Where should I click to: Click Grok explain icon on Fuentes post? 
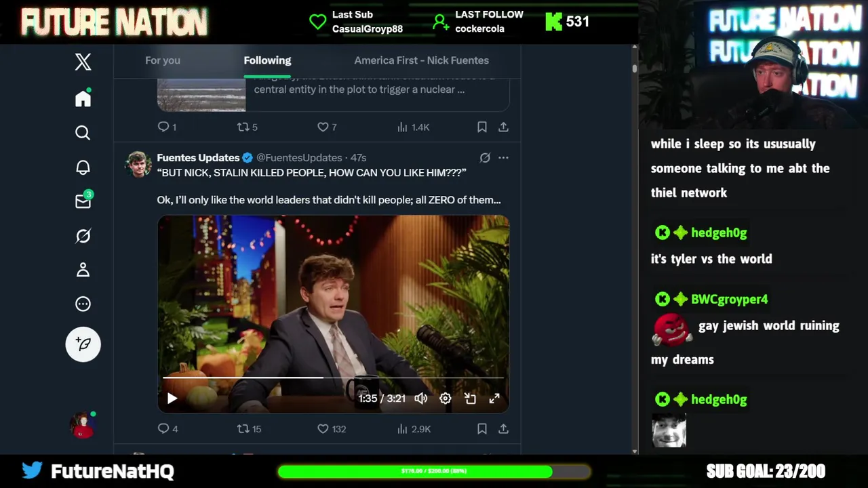click(x=485, y=157)
